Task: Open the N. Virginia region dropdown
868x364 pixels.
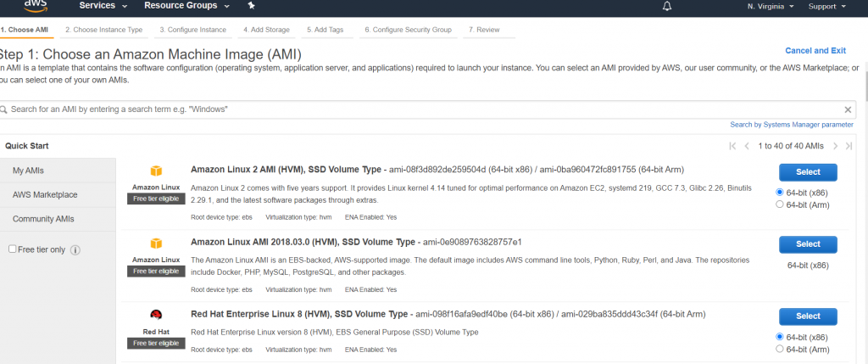Action: coord(770,7)
